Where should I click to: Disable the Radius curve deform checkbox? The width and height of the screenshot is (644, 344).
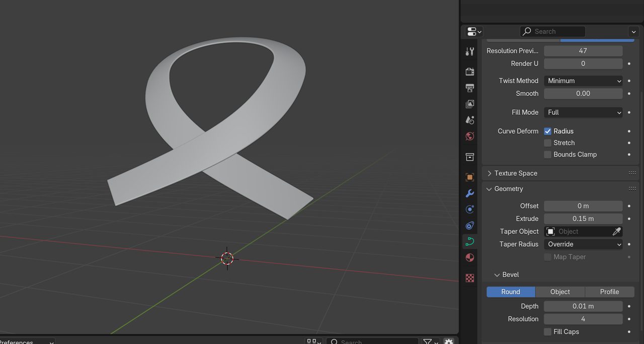click(x=548, y=131)
